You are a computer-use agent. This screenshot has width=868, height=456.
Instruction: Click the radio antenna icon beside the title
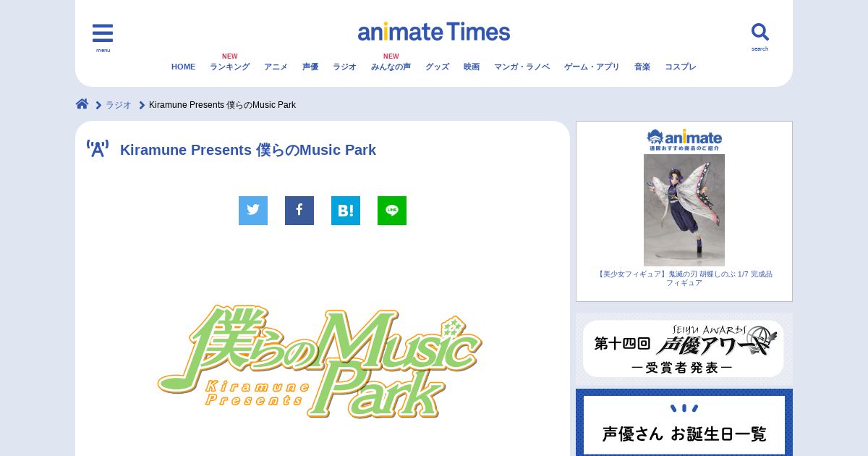(x=98, y=148)
